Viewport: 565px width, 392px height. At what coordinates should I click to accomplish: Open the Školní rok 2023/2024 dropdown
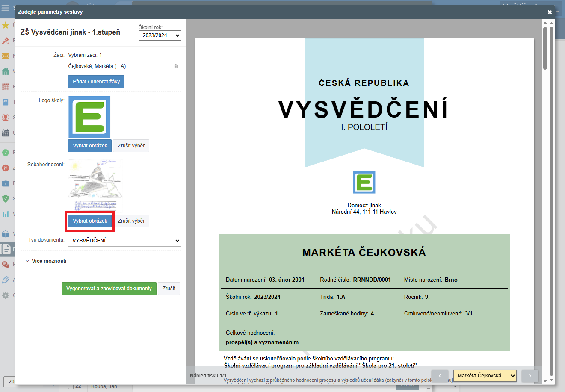point(160,35)
